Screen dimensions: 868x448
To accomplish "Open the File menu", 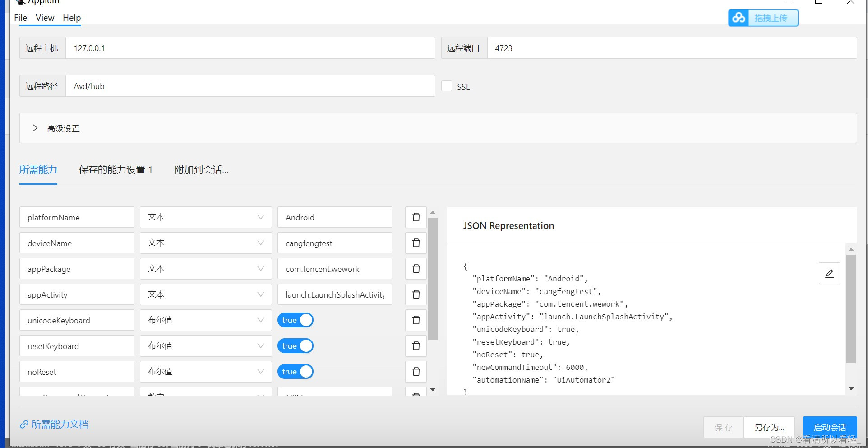I will (x=21, y=18).
